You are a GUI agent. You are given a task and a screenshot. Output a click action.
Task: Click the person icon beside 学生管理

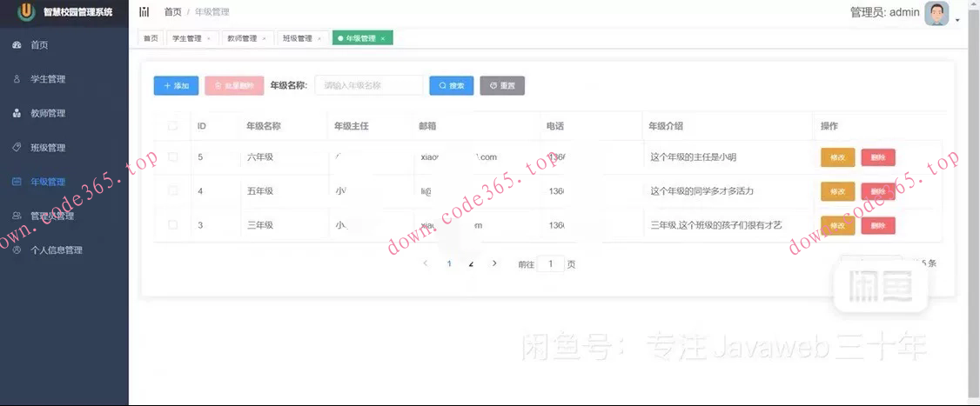[x=17, y=79]
